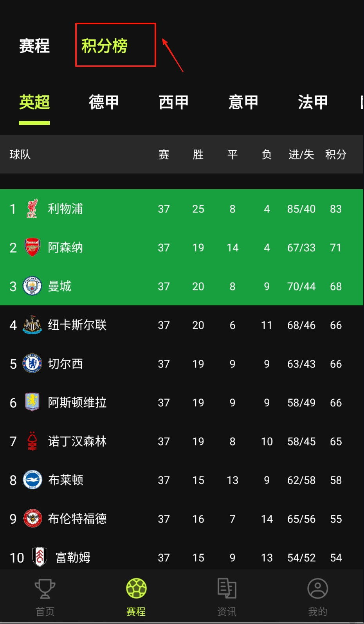Viewport: 364px width, 624px height.
Task: Tap the trophy Home icon
Action: [45, 588]
